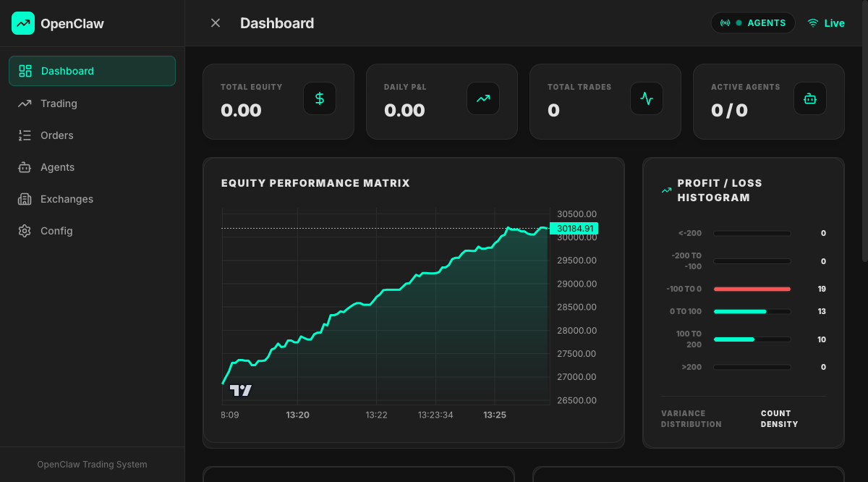Viewport: 868px width, 482px height.
Task: Toggle the AGENTS status pill
Action: click(x=753, y=23)
